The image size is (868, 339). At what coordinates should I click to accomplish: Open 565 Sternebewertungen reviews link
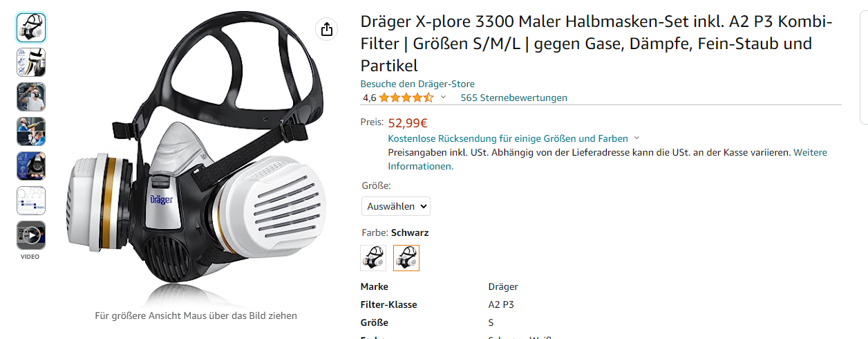click(x=513, y=98)
